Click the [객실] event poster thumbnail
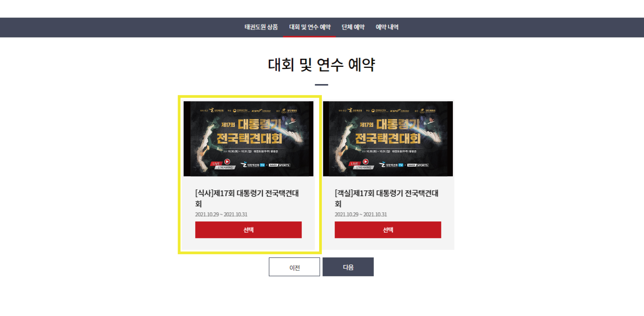 [x=388, y=139]
